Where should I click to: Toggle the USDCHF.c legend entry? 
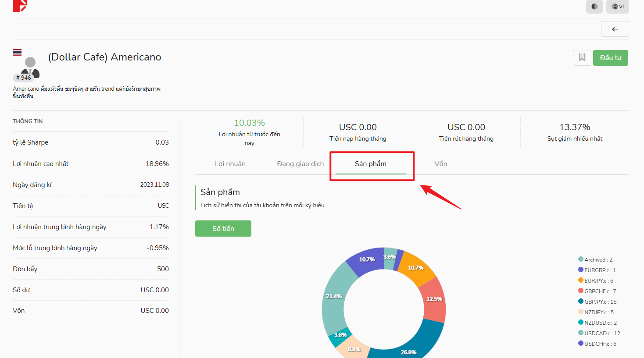pos(597,344)
